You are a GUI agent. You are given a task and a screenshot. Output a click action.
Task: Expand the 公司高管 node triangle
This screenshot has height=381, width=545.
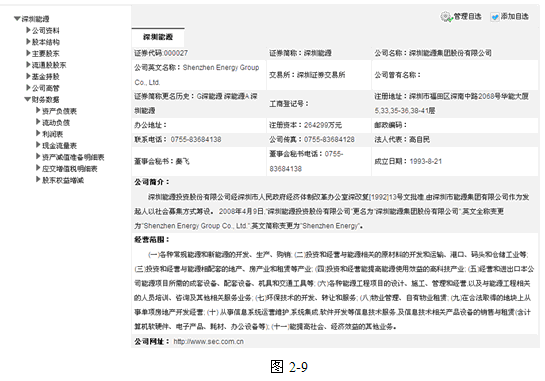point(29,88)
